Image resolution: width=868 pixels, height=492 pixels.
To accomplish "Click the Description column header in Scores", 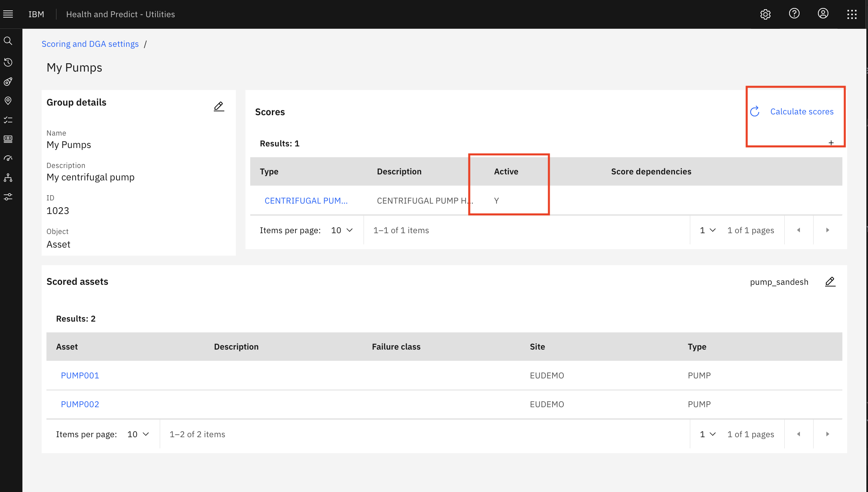I will tap(399, 172).
